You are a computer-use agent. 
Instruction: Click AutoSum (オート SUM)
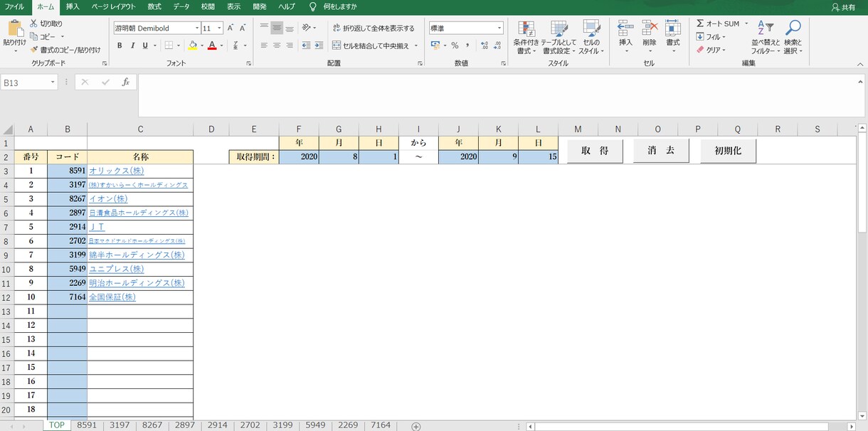coord(718,23)
